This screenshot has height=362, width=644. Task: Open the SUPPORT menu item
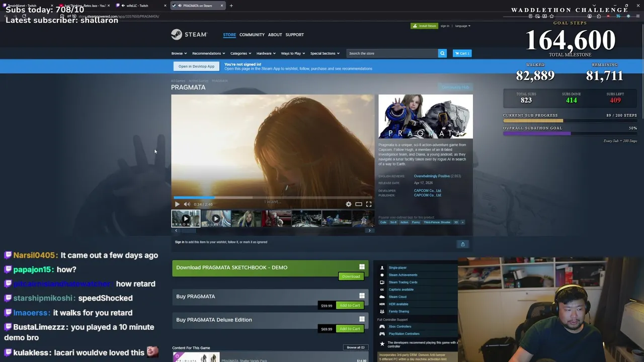click(294, 35)
